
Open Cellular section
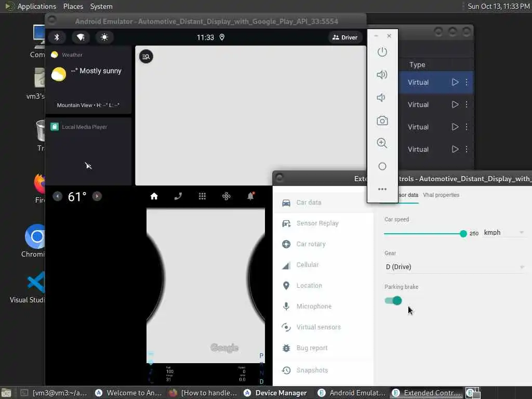(323, 264)
